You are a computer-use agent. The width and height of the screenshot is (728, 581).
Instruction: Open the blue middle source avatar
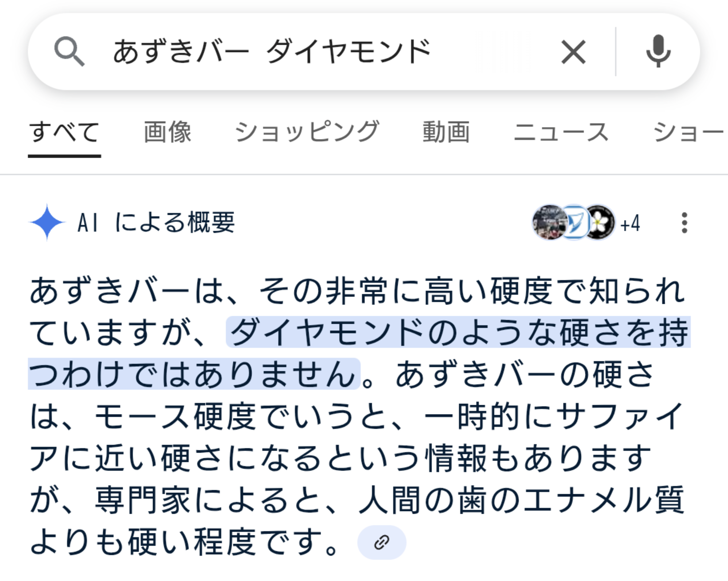[x=575, y=222]
